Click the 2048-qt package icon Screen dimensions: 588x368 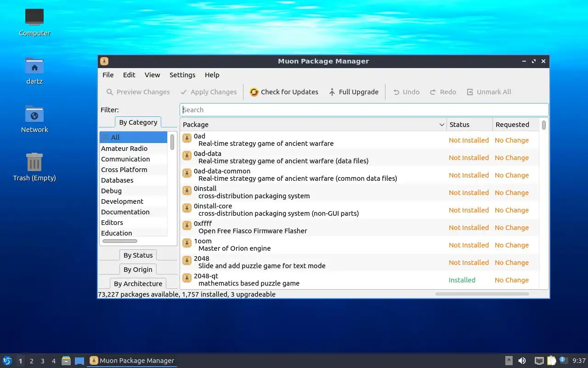(187, 278)
